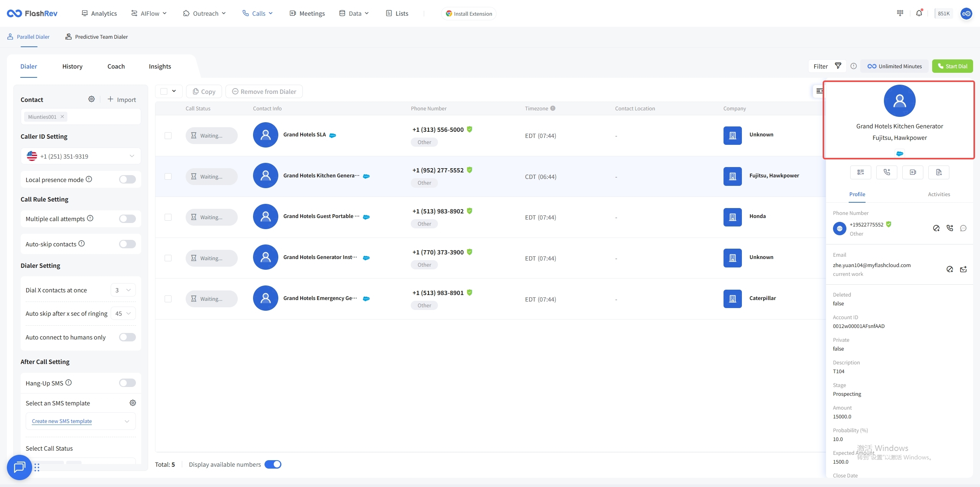Screen dimensions: 980x487
Task: Toggle Display available numbers off
Action: click(273, 464)
